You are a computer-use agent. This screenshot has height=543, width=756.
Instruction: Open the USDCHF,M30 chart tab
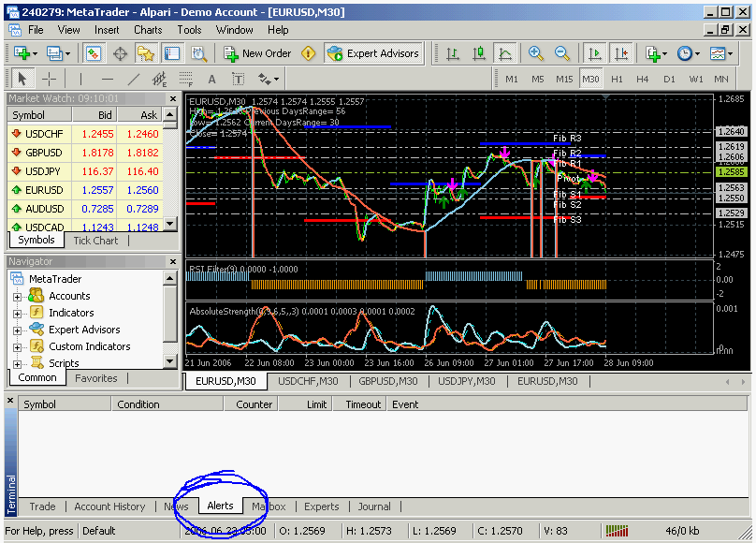(x=308, y=381)
